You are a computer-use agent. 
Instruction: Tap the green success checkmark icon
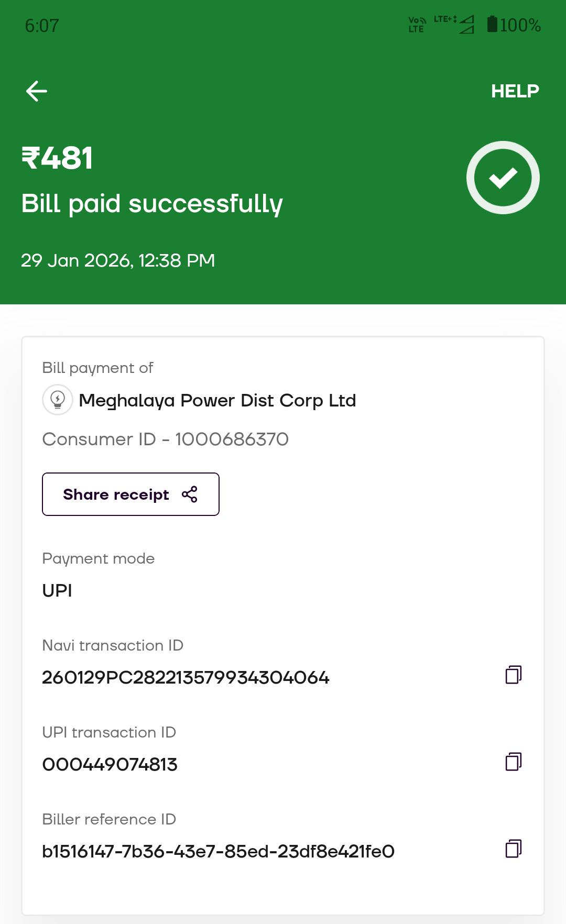pyautogui.click(x=503, y=178)
